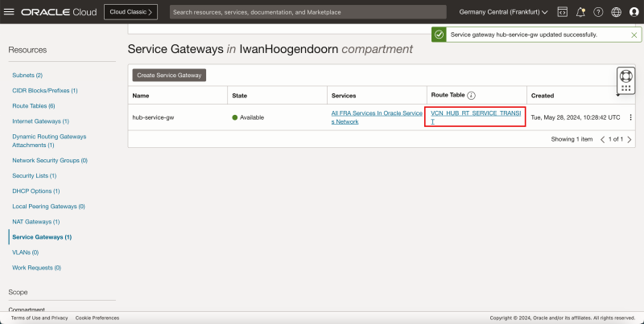Click the Route Table info icon
Image resolution: width=644 pixels, height=324 pixels.
pyautogui.click(x=472, y=95)
